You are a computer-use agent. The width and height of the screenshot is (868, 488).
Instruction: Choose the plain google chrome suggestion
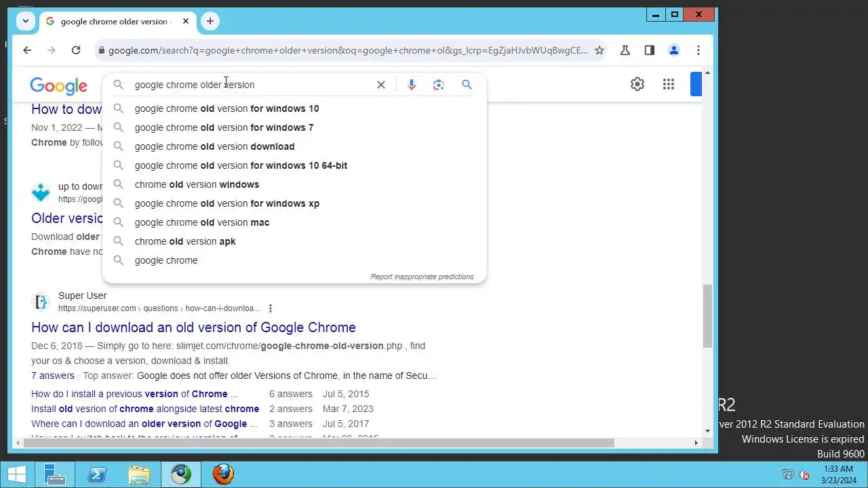294,260
